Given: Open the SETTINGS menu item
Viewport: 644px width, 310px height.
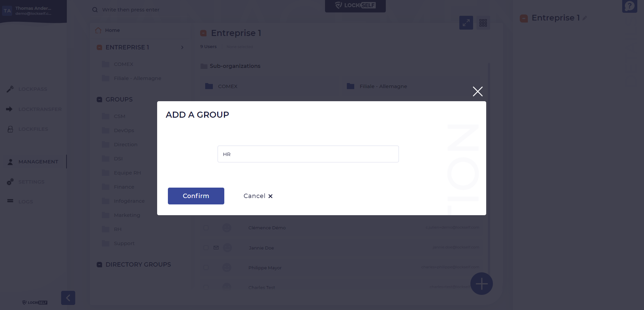Looking at the screenshot, I should [x=32, y=182].
